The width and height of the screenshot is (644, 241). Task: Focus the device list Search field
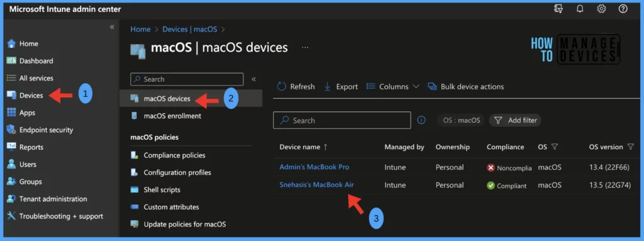pyautogui.click(x=341, y=120)
